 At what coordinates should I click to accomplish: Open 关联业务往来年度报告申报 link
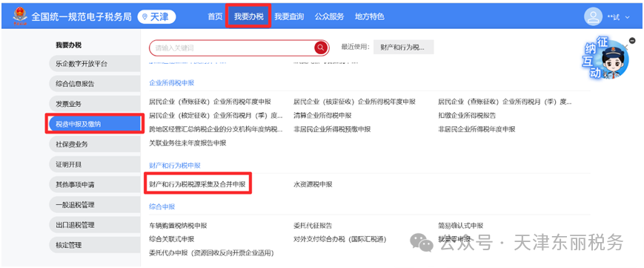click(187, 143)
